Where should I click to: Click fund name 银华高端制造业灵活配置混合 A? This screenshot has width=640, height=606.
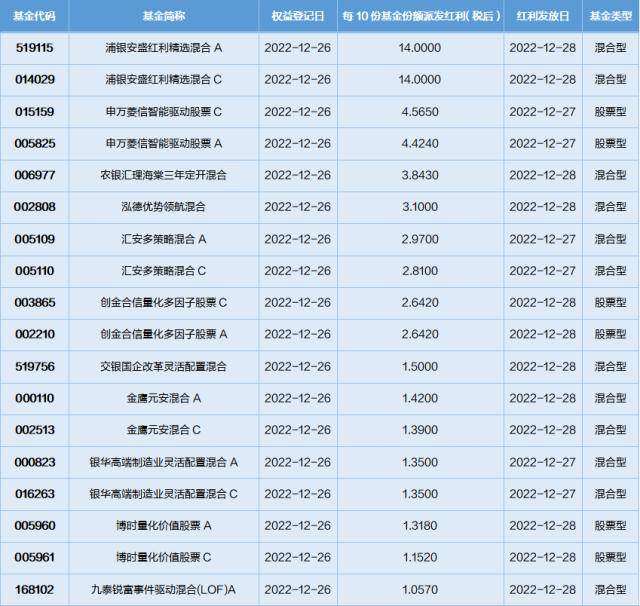click(164, 462)
